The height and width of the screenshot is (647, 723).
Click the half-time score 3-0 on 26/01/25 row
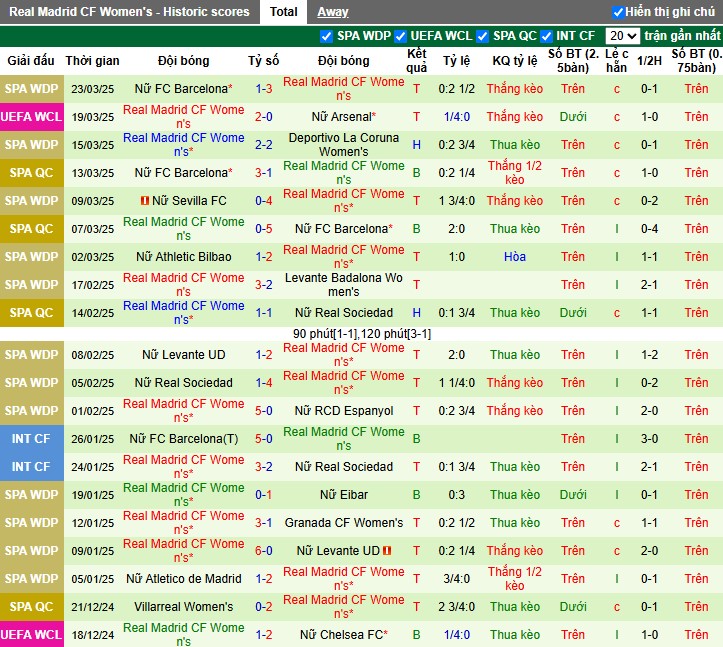pos(649,439)
